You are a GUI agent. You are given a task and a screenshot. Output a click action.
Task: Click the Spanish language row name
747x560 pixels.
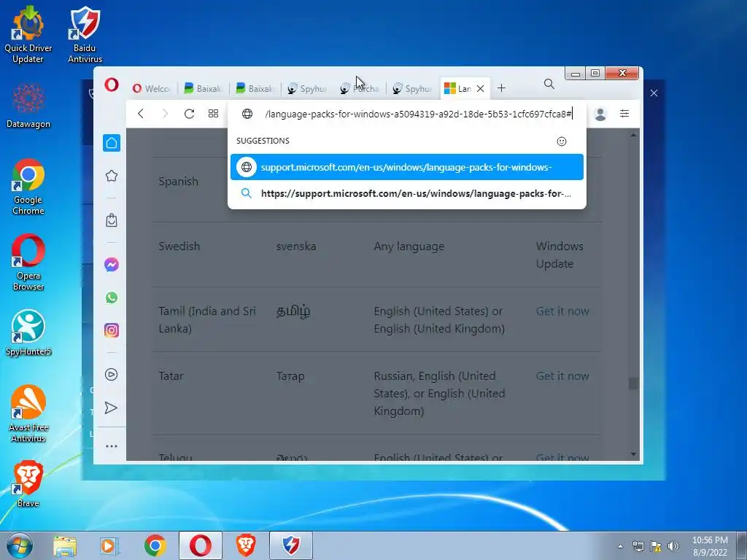click(x=178, y=182)
